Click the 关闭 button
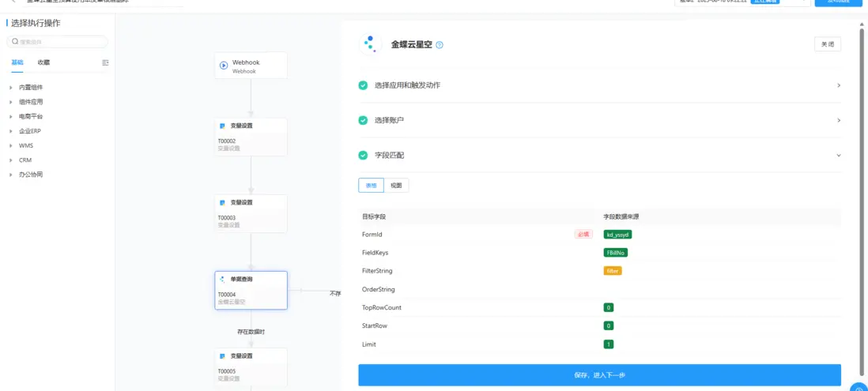Image resolution: width=868 pixels, height=391 pixels. (828, 44)
